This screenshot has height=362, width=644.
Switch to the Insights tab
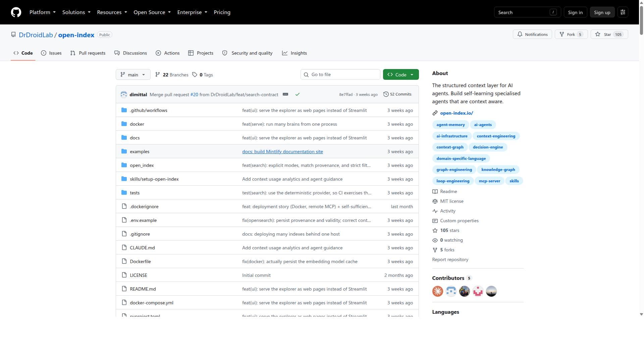[x=294, y=53]
